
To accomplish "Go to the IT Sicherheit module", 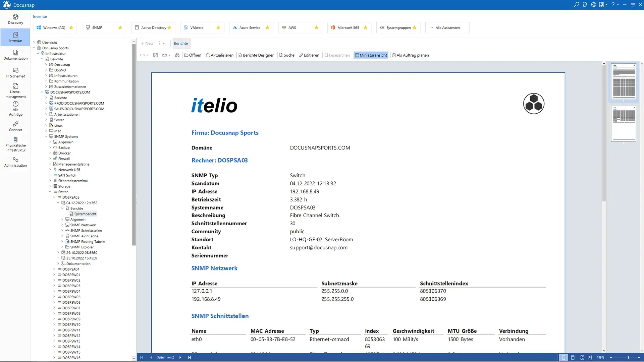I will [x=15, y=73].
